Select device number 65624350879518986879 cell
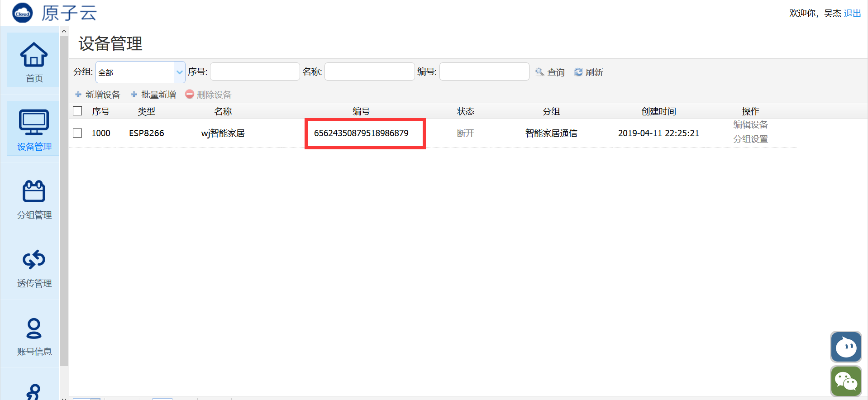The width and height of the screenshot is (868, 400). click(361, 133)
